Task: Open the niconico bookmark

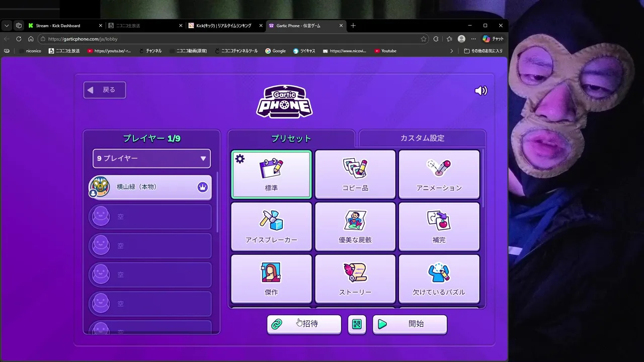Action: (30, 51)
